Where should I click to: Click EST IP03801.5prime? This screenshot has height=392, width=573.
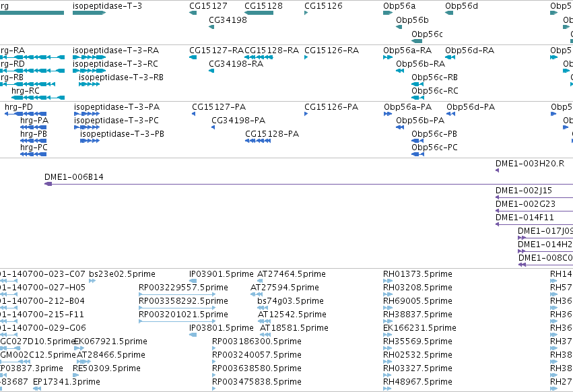click(221, 328)
